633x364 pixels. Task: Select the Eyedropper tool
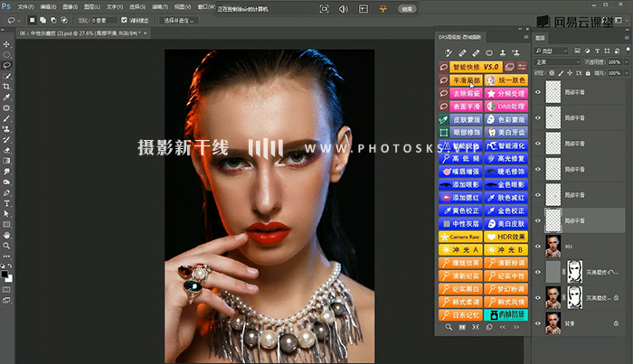(6, 98)
